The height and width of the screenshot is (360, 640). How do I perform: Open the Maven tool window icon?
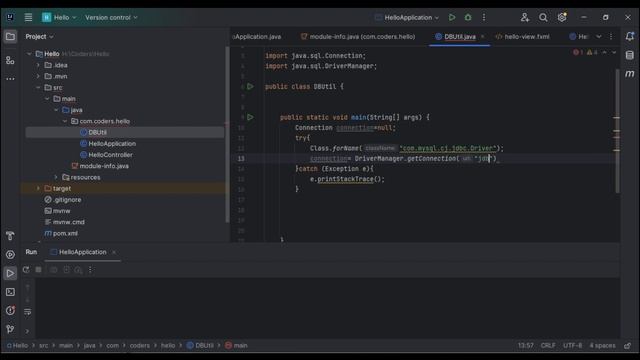click(x=630, y=74)
